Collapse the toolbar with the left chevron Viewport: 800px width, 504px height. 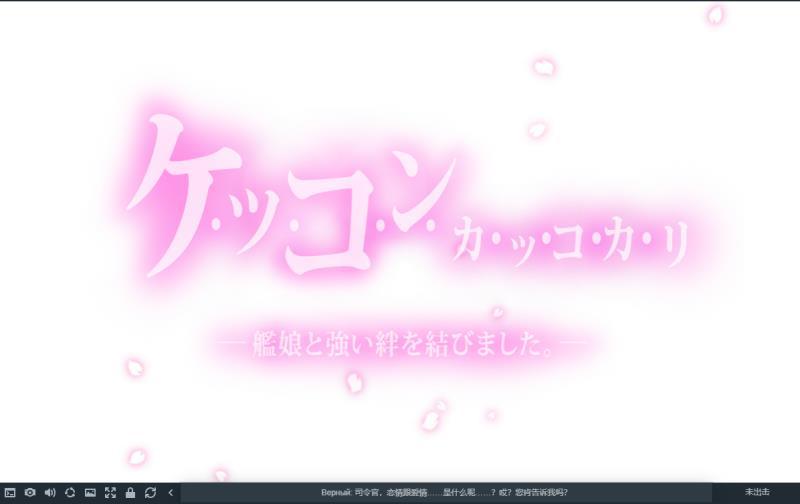click(170, 493)
